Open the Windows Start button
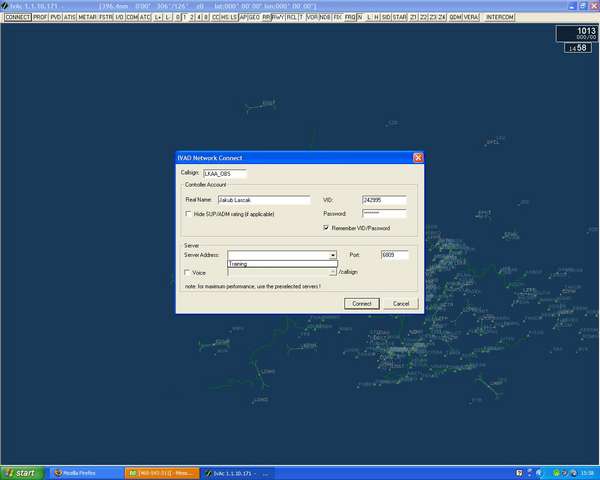Viewport: 600px width, 480px height. click(22, 473)
